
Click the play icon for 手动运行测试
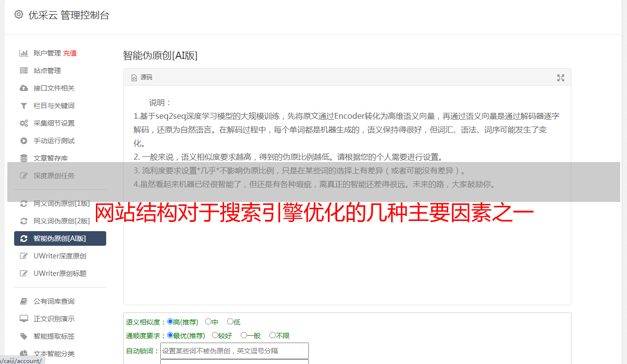tap(23, 141)
